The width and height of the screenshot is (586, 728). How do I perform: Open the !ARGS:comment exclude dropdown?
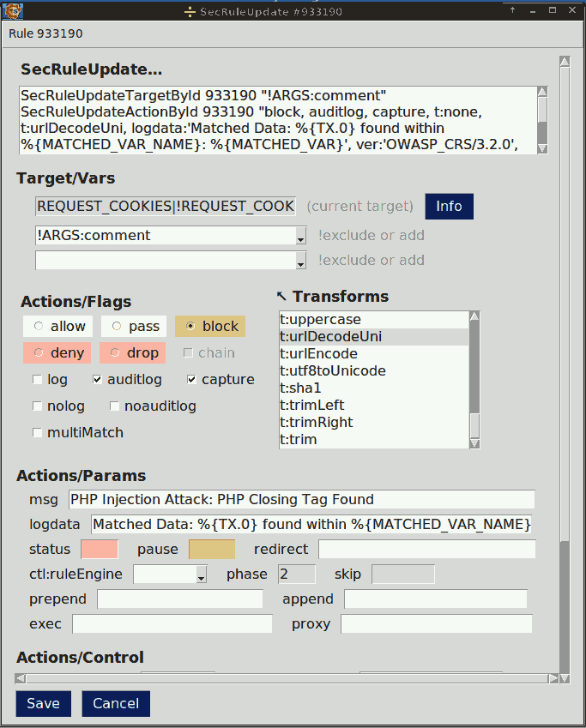pyautogui.click(x=300, y=237)
